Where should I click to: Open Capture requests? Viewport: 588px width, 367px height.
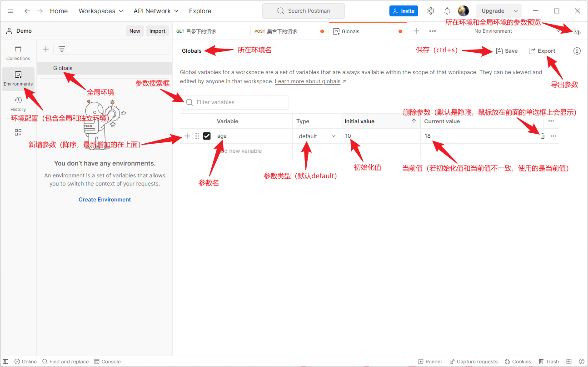click(x=473, y=362)
